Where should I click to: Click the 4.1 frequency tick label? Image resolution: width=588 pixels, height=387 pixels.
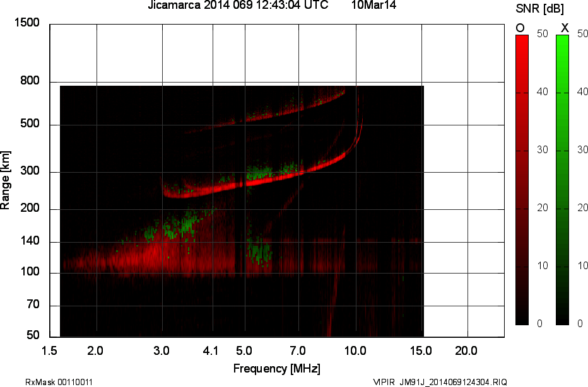tap(210, 350)
